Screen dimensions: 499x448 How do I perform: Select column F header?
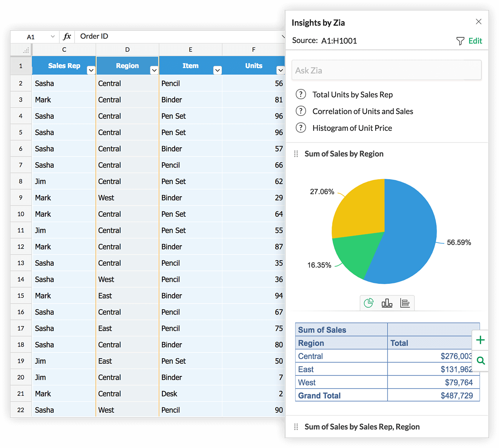(254, 50)
